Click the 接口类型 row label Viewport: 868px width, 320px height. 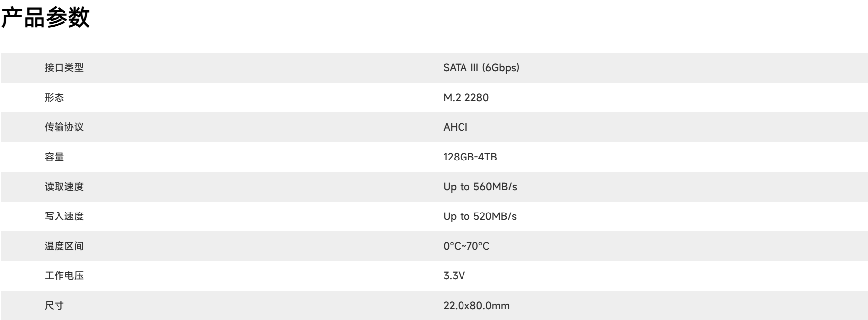[x=64, y=68]
